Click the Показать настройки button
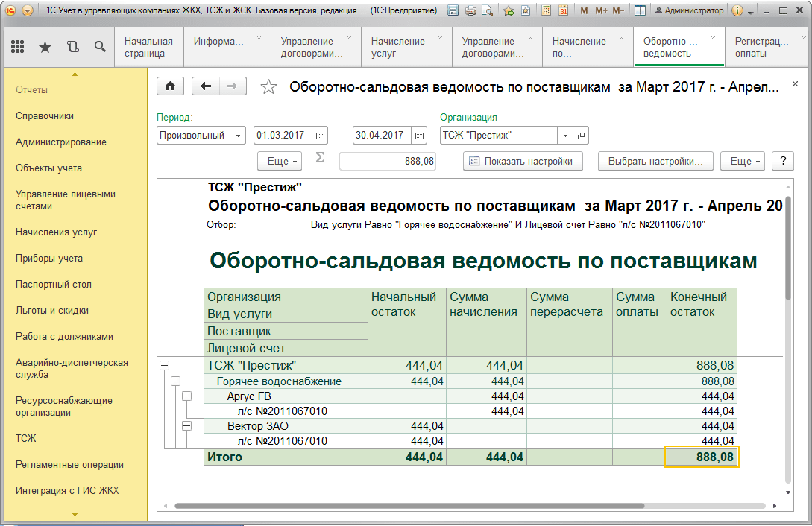The image size is (812, 526). tap(523, 162)
